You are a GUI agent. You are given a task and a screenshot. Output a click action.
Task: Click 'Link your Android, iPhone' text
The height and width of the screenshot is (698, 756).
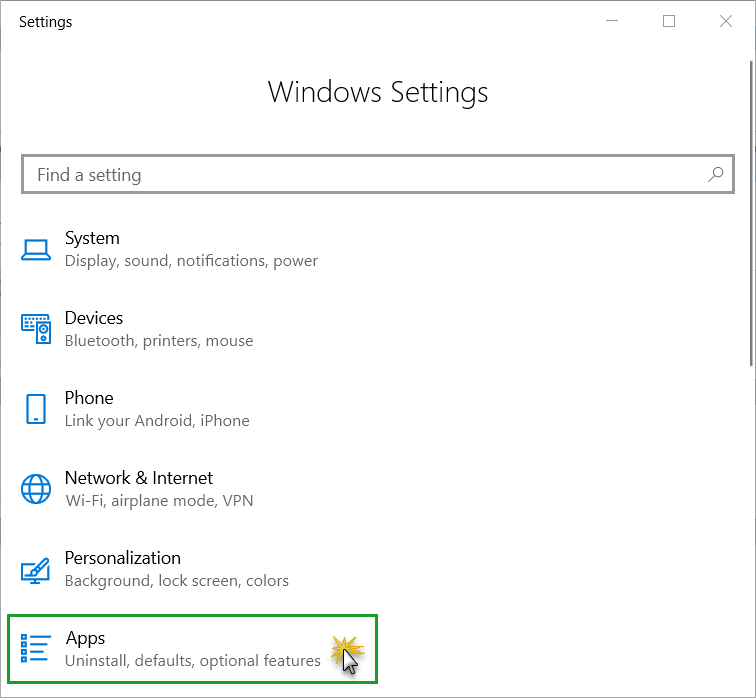click(x=157, y=421)
